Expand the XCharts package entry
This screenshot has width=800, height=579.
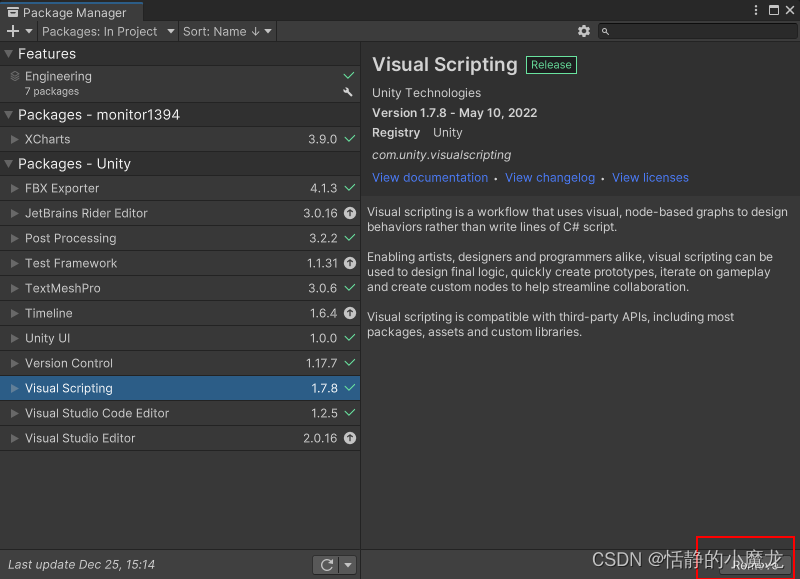tap(14, 139)
